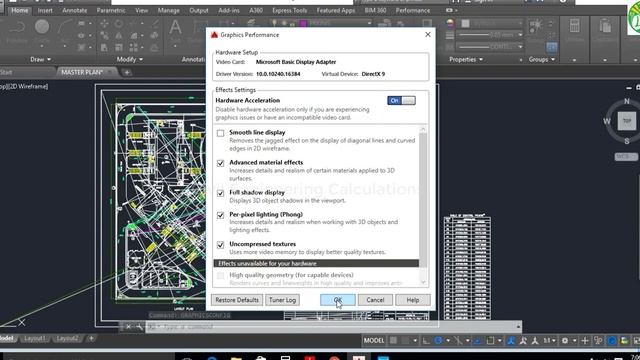The width and height of the screenshot is (640, 360).
Task: Select the Mirror tool in Modify panel
Action: tap(119, 36)
